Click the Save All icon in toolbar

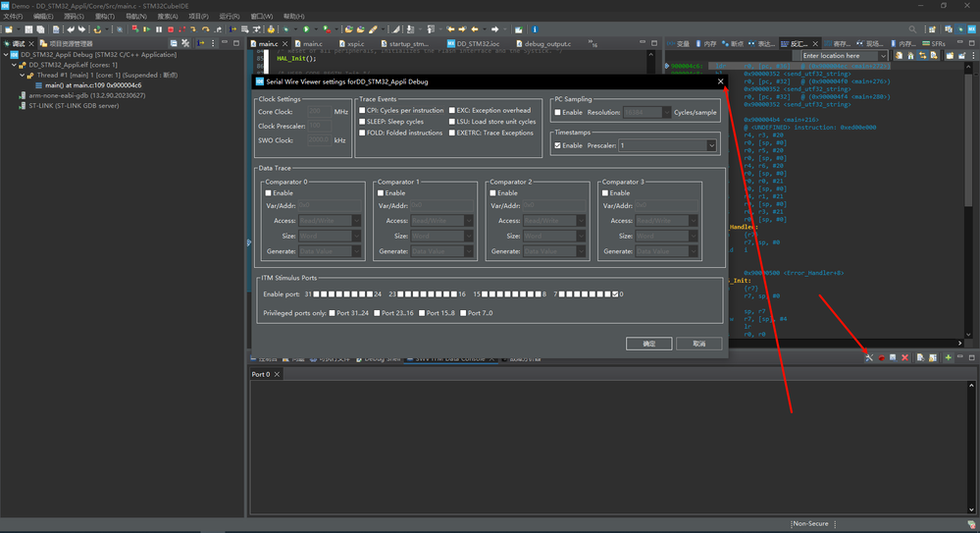(40, 29)
